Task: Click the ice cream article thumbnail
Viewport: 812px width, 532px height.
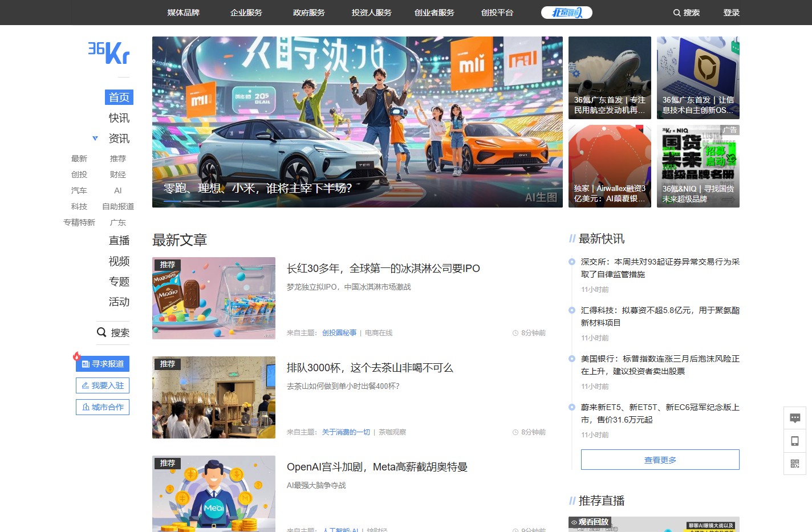Action: [x=214, y=298]
